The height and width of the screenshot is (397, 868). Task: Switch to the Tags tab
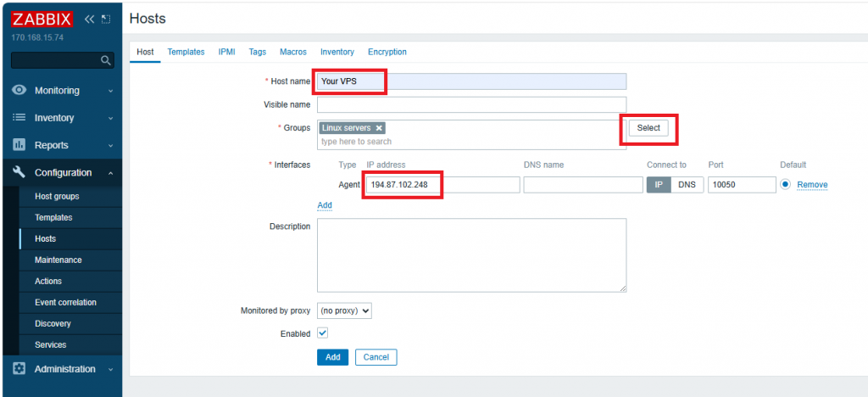[258, 52]
